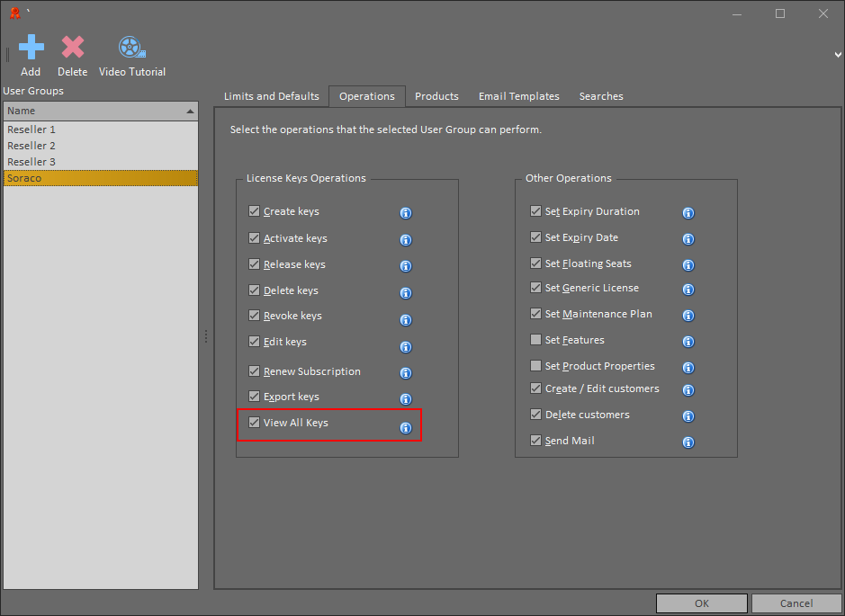Click the Add user group icon
This screenshot has width=845, height=616.
[x=31, y=48]
